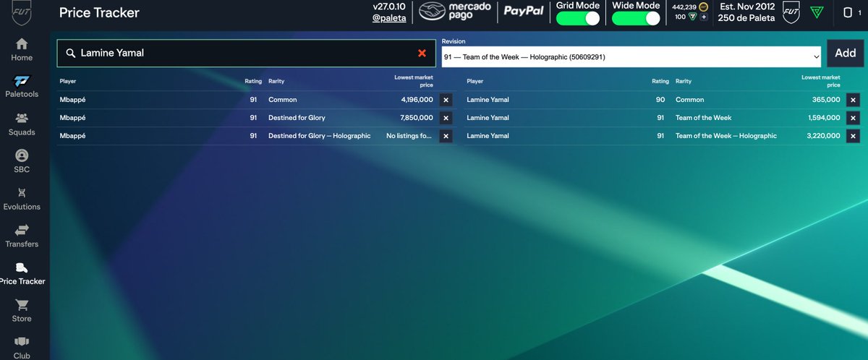Screen dimensions: 868x360
Task: Remove Lamine Yamal Common row
Action: click(x=853, y=100)
